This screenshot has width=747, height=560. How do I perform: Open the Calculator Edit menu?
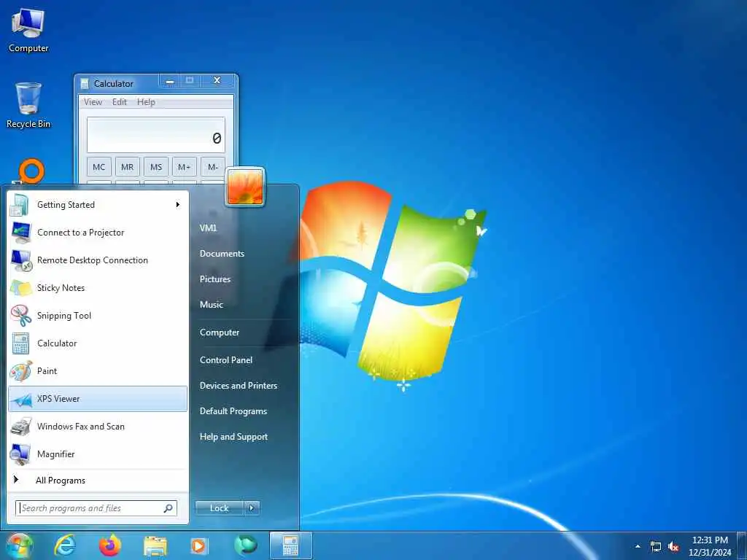(x=120, y=102)
